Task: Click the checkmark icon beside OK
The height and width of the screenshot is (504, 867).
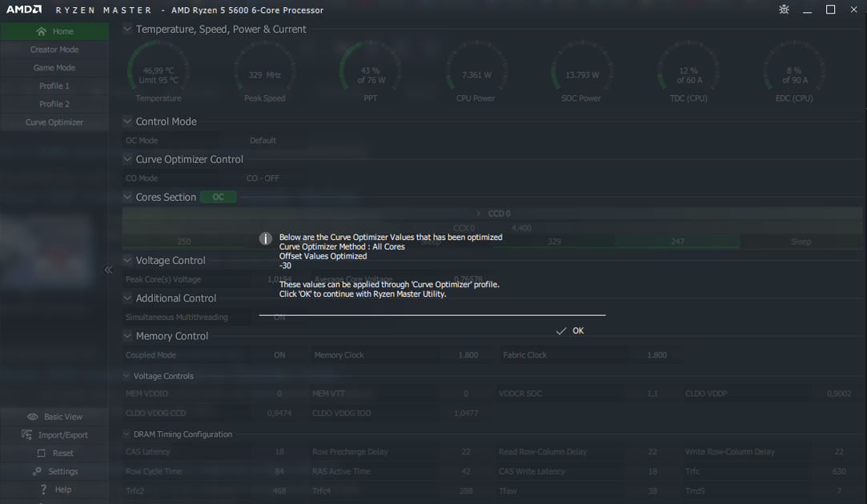Action: pyautogui.click(x=560, y=331)
